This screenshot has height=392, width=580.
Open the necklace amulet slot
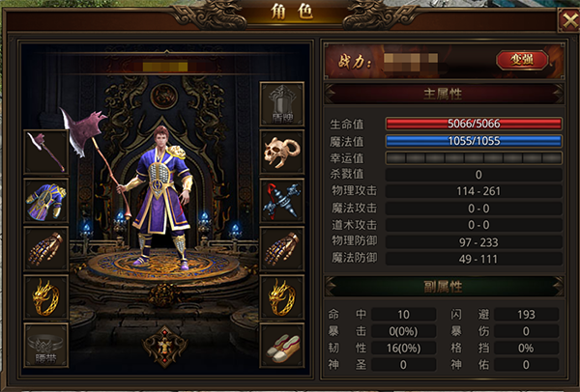pyautogui.click(x=282, y=201)
